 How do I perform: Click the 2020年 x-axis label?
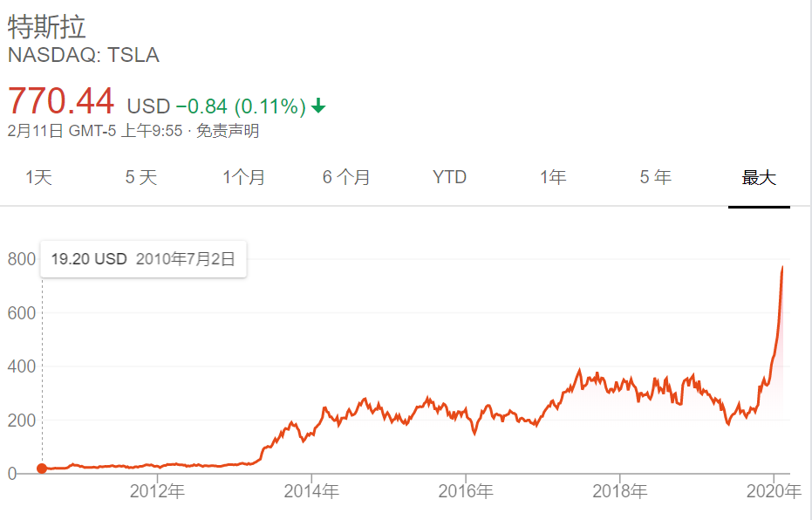pos(774,492)
